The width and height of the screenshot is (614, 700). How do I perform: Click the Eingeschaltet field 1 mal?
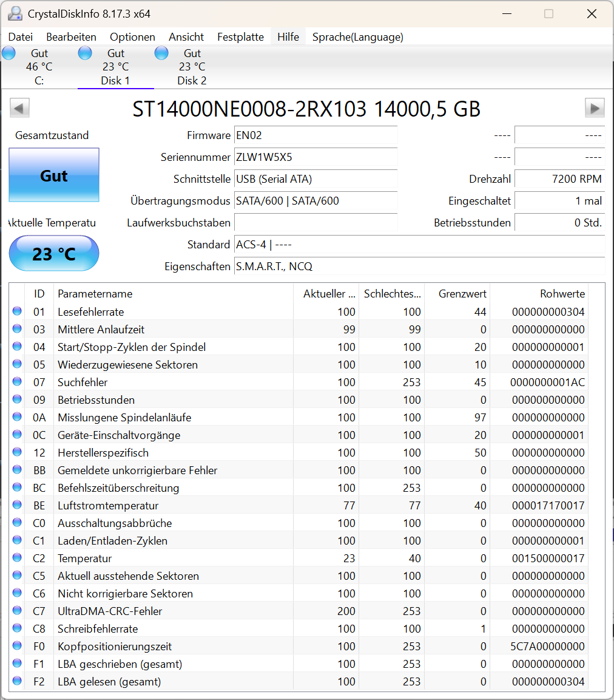560,201
